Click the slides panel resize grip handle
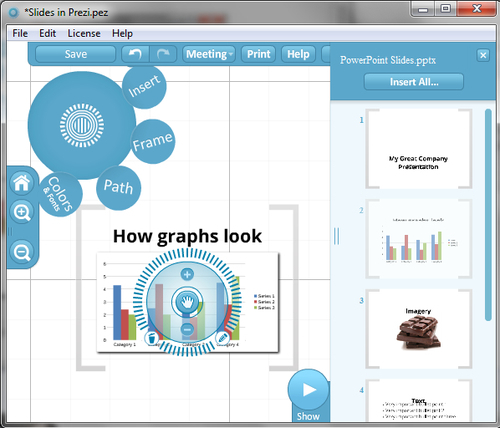Image resolution: width=500 pixels, height=428 pixels. click(336, 236)
